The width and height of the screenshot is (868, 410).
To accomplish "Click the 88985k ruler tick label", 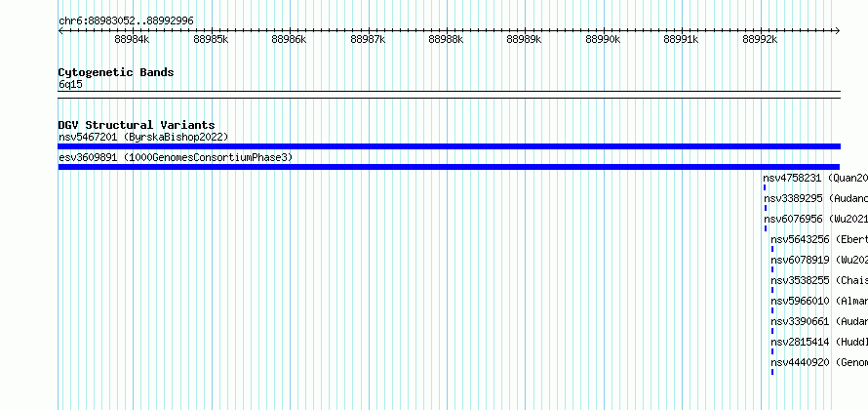I will [x=211, y=39].
